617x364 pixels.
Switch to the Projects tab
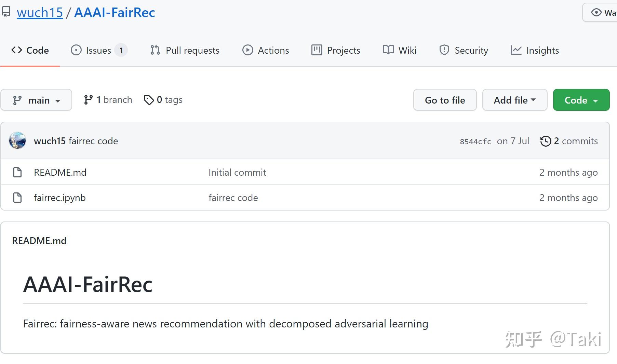[336, 50]
